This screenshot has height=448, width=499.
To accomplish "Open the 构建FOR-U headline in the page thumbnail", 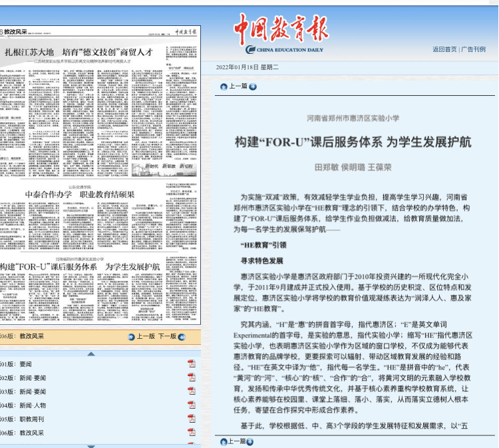I will (80, 266).
